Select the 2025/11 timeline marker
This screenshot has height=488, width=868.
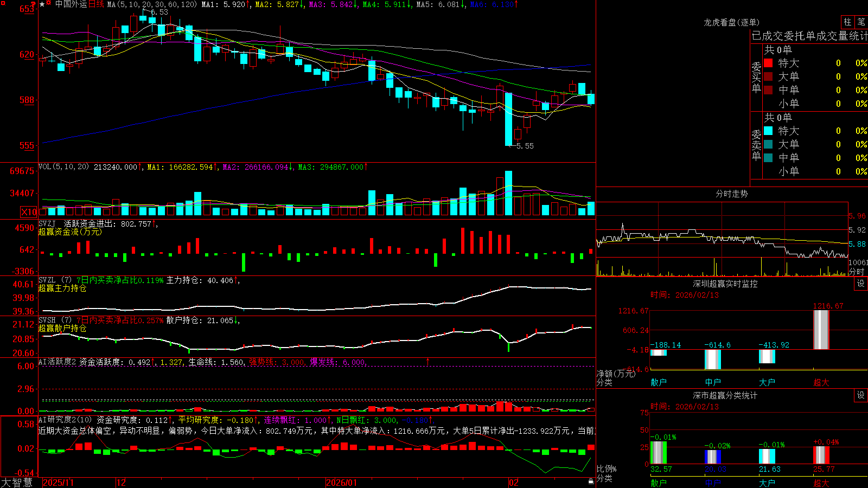tap(58, 483)
